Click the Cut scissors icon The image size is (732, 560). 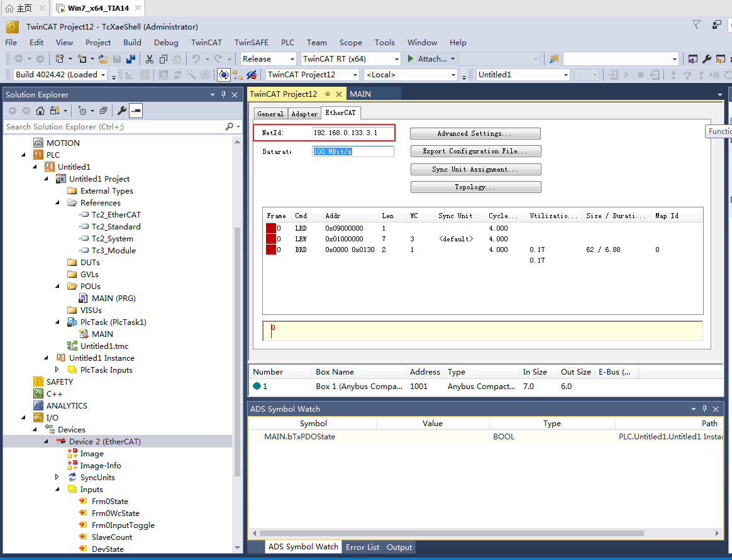(x=150, y=59)
